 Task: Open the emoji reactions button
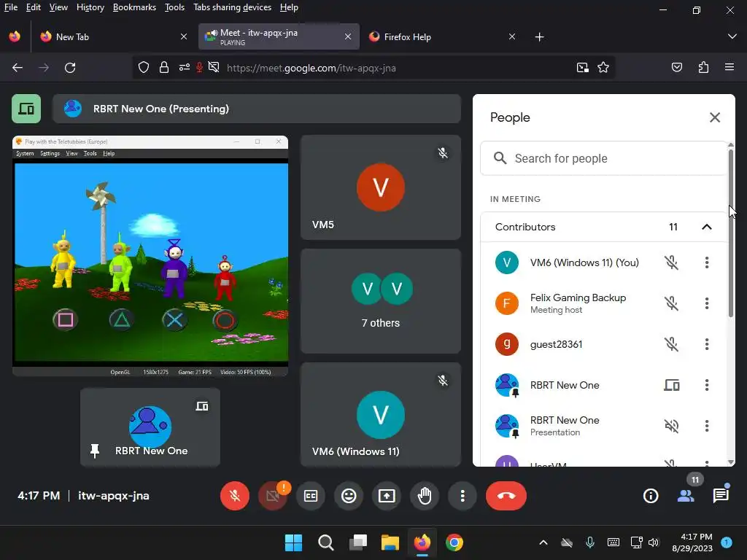coord(349,496)
